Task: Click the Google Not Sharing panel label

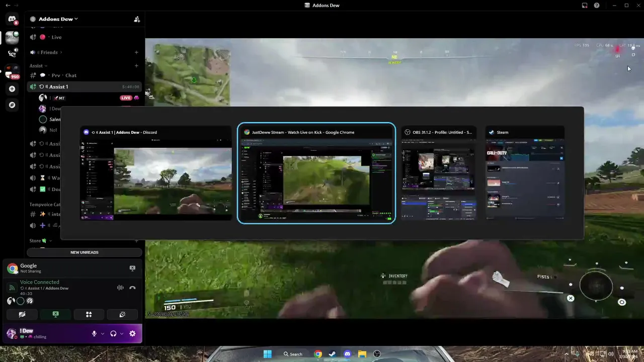Action: coord(30,268)
